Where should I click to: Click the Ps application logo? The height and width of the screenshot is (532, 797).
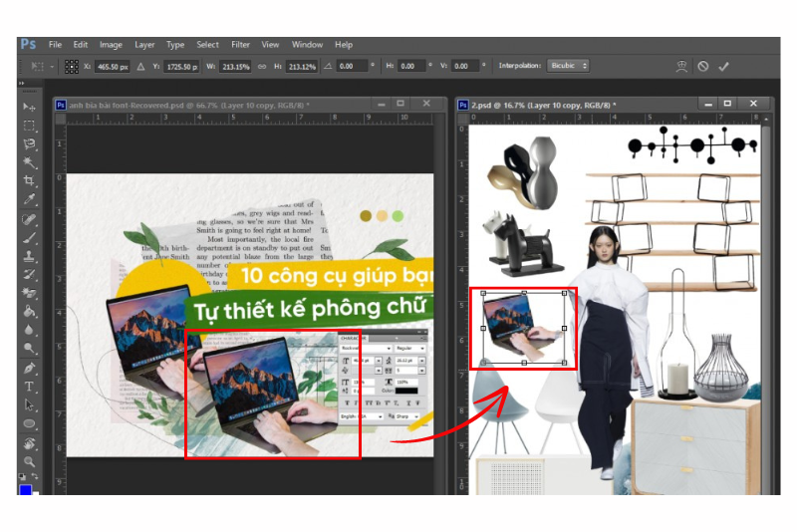pyautogui.click(x=29, y=45)
